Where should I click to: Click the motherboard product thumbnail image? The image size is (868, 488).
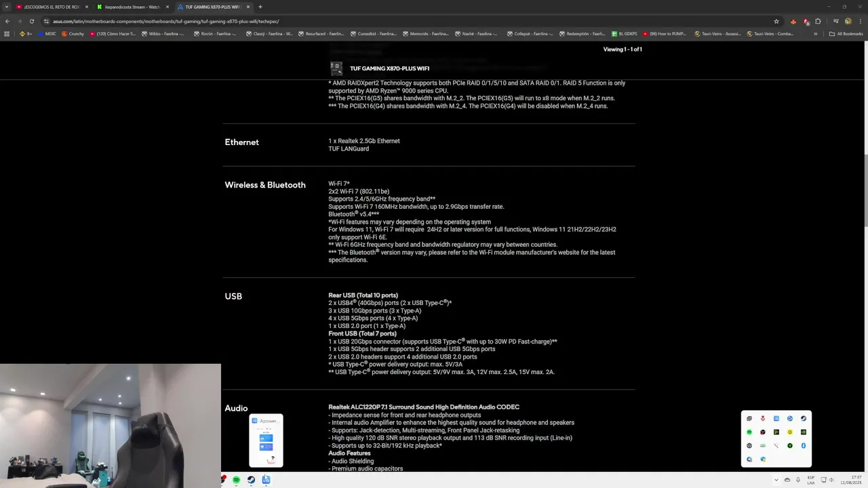[336, 68]
